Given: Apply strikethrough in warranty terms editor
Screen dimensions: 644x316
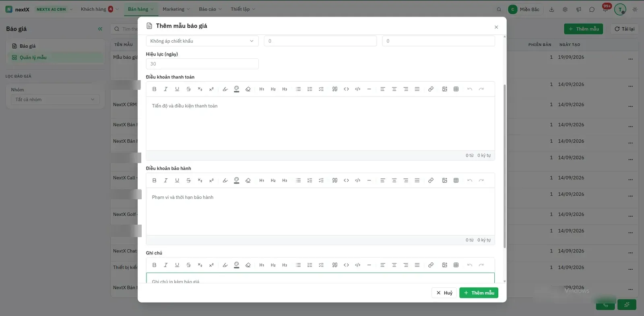Looking at the screenshot, I should click(x=188, y=180).
